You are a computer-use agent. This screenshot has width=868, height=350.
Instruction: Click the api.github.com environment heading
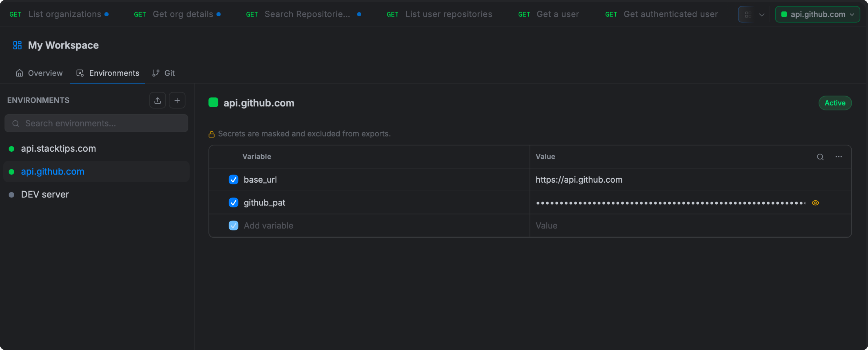pos(259,103)
